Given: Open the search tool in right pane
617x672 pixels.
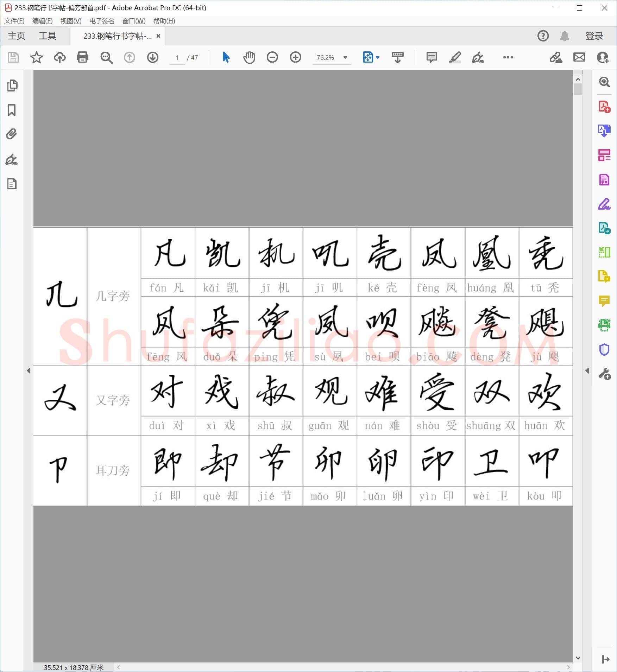Looking at the screenshot, I should point(604,82).
